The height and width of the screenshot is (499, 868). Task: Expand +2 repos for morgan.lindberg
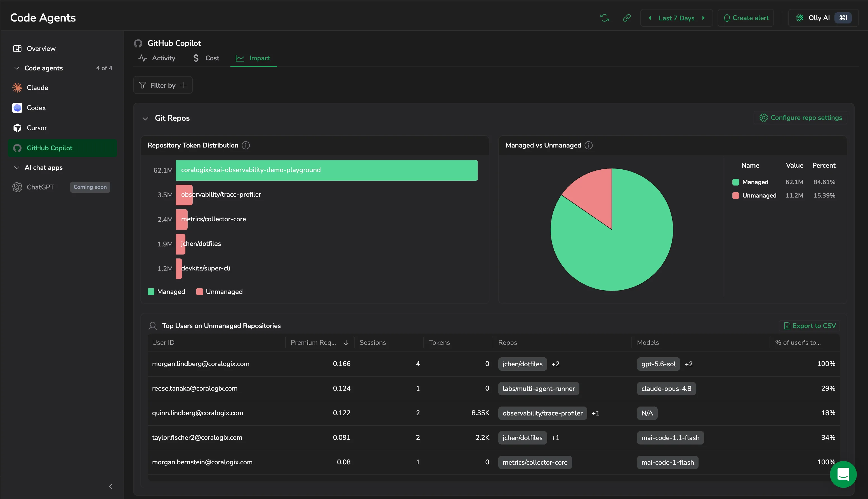[555, 364]
